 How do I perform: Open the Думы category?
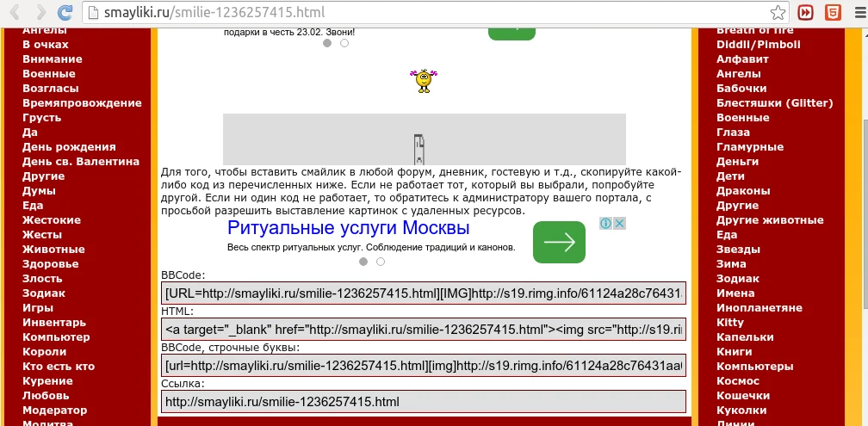click(x=39, y=191)
